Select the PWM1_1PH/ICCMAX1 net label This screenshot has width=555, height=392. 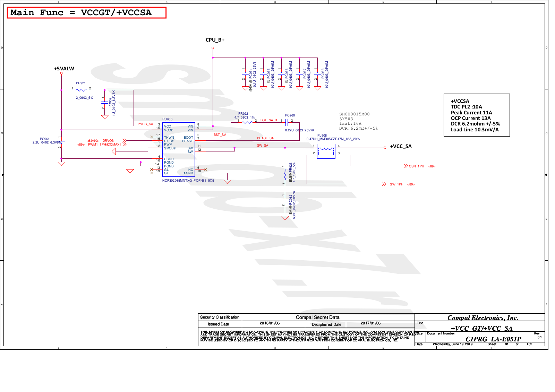[104, 145]
